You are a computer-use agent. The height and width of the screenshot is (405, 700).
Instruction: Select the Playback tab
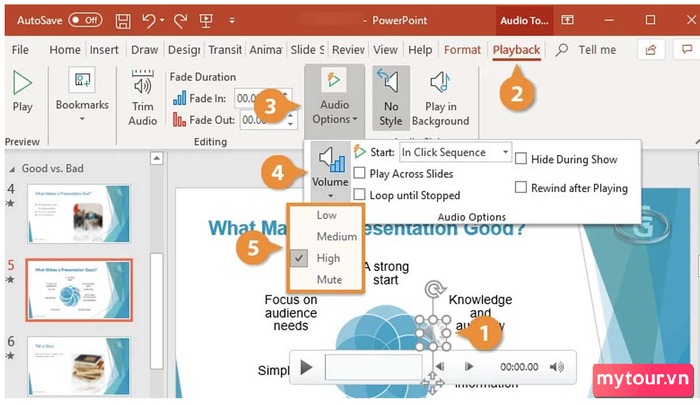517,50
